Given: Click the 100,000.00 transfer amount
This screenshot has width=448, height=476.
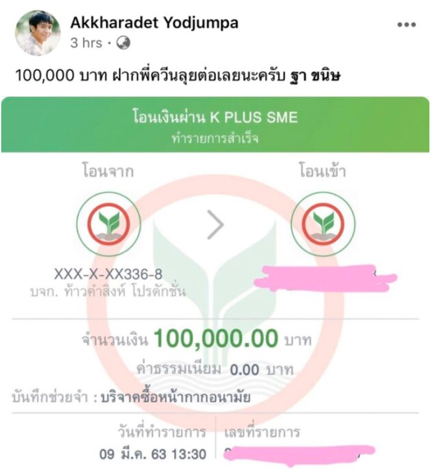Looking at the screenshot, I should [x=216, y=338].
